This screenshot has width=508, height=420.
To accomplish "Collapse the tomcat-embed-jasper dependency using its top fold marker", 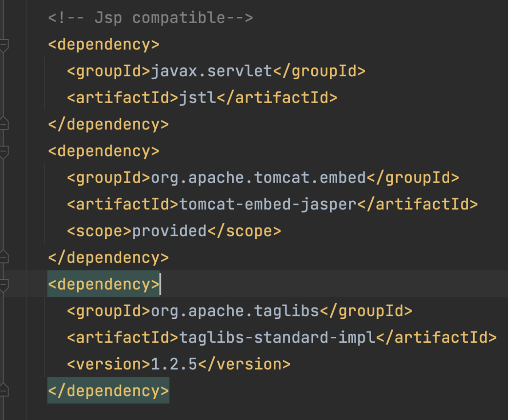I will [4, 151].
